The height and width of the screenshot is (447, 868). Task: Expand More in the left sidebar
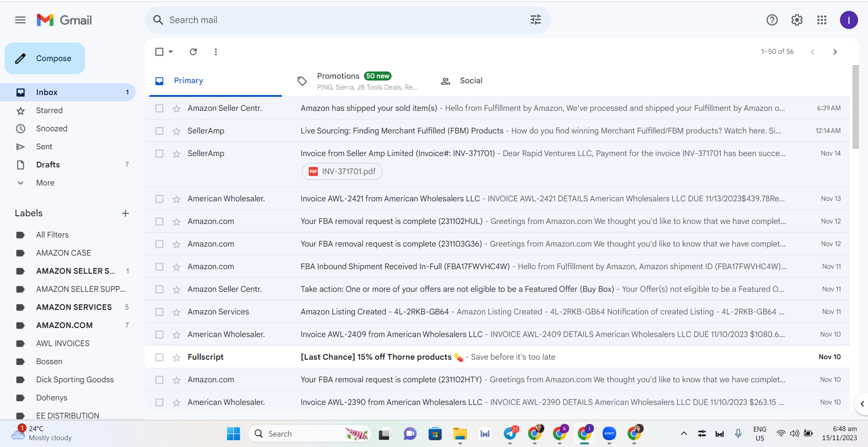[x=45, y=183]
